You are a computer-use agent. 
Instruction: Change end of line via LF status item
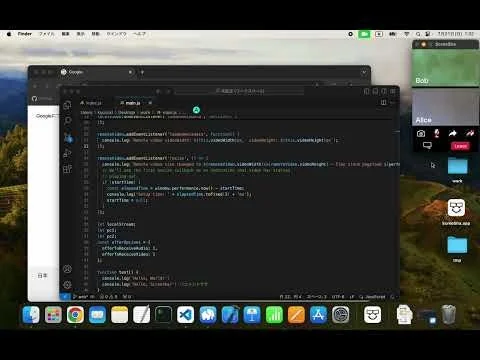(352, 296)
